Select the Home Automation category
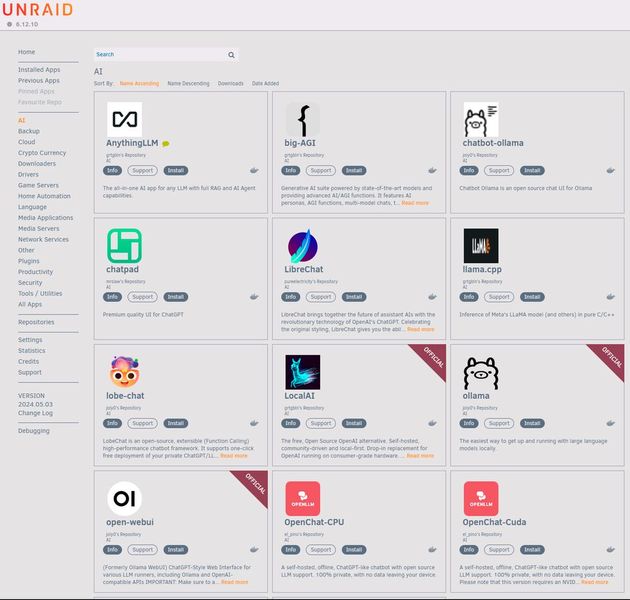 pos(44,196)
